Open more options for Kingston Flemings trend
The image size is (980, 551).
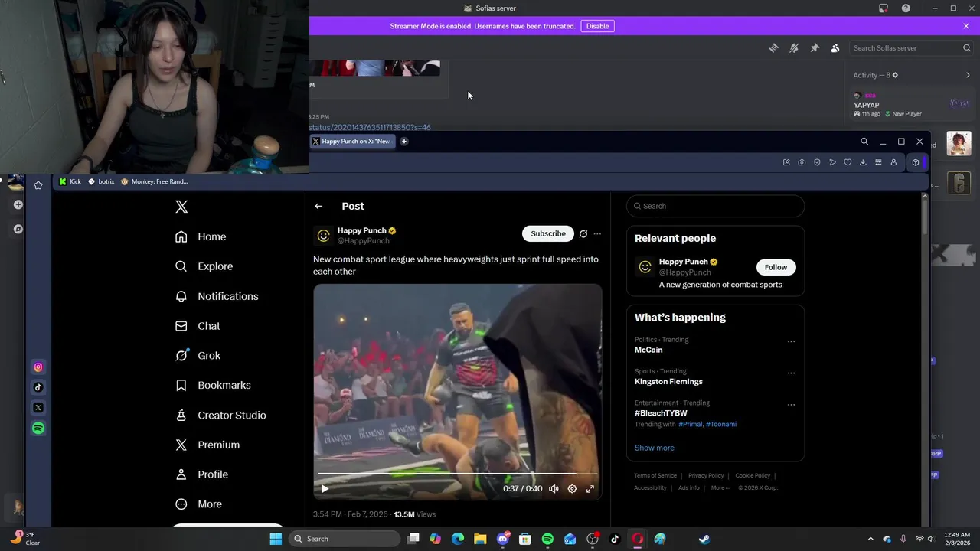point(791,373)
